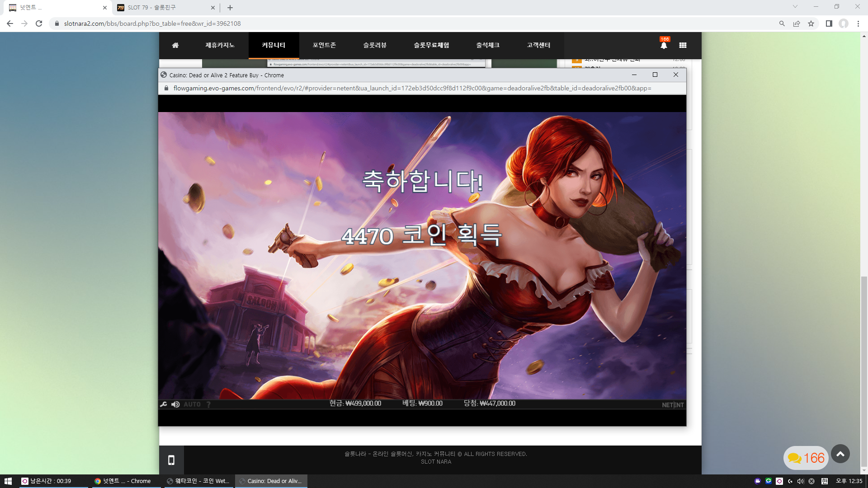Open the green chat messenger tray icon
This screenshot has width=868, height=488.
coord(769,481)
